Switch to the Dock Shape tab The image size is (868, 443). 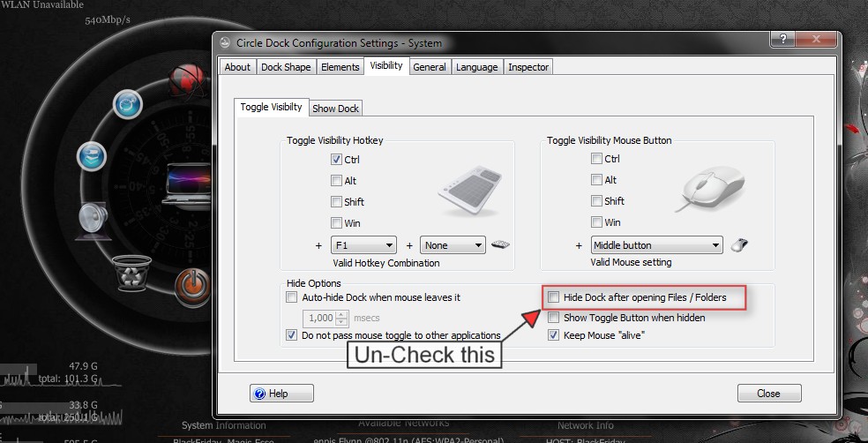click(x=286, y=67)
